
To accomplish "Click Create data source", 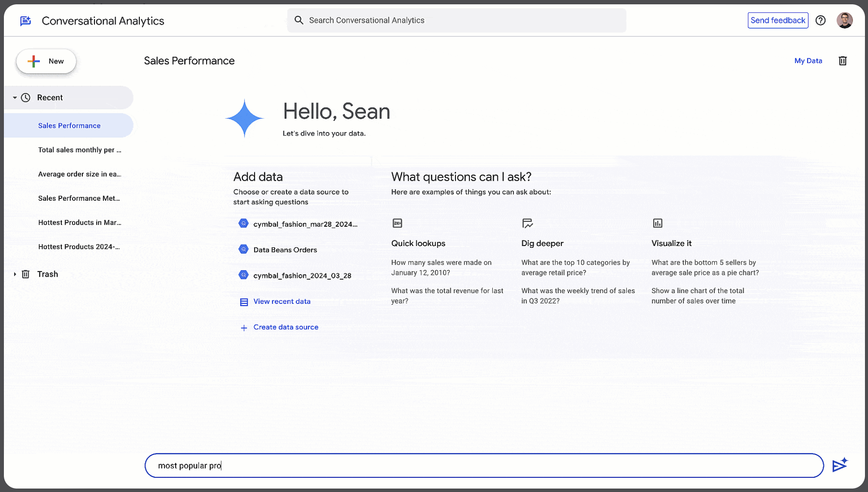I will tap(285, 327).
